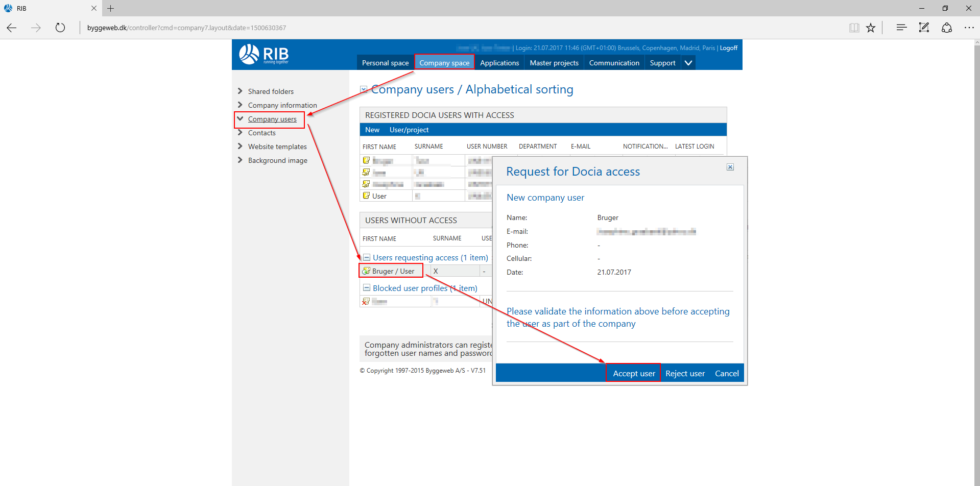Open the Master projects tab
Screen dimensions: 980x486
(x=554, y=63)
